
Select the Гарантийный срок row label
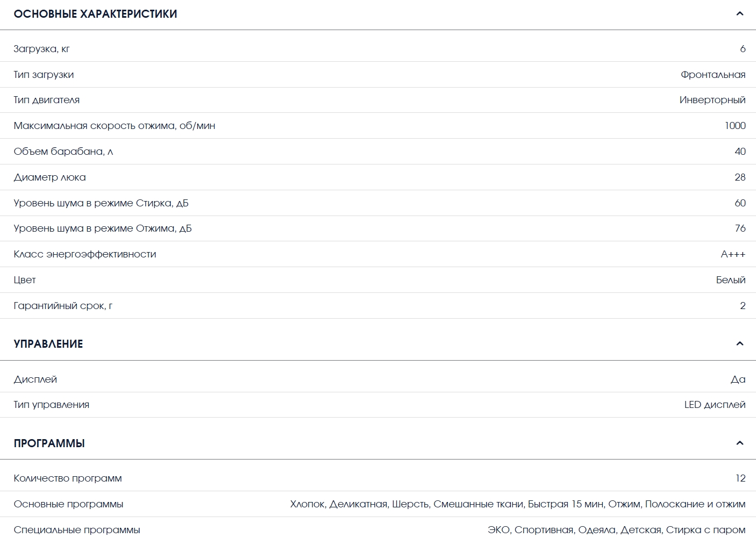click(x=63, y=306)
